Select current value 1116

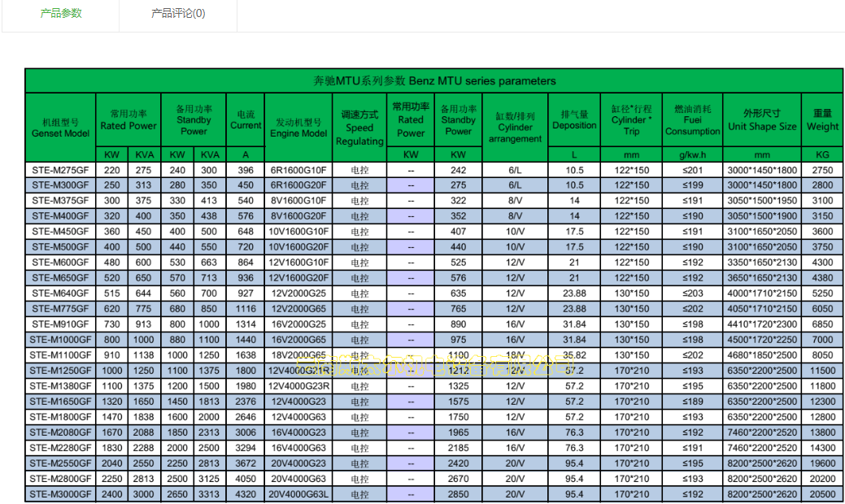coord(246,309)
